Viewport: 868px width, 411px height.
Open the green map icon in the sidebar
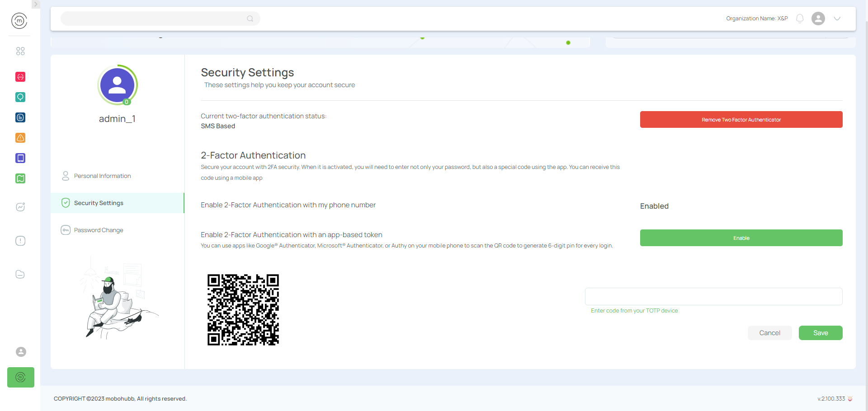pyautogui.click(x=20, y=178)
